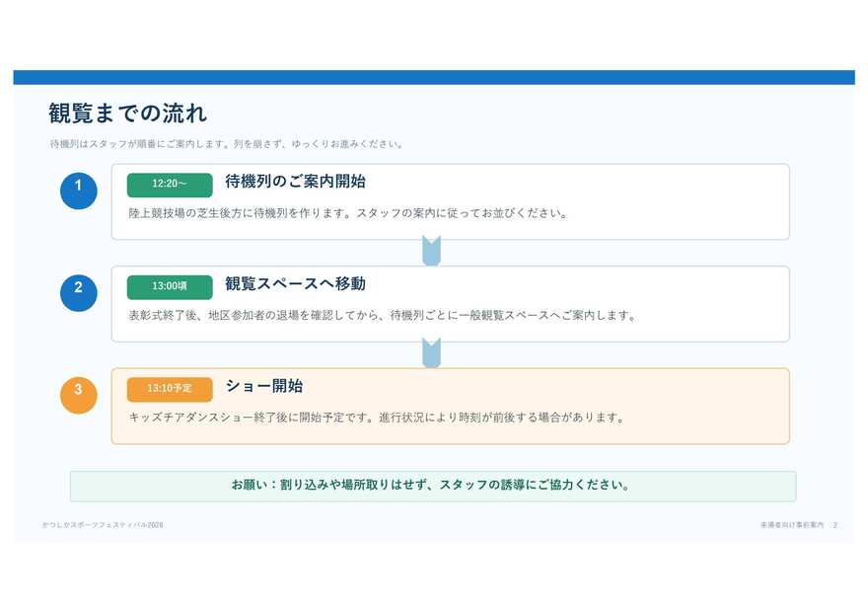Click the heading 待機列のご案内開始
This screenshot has height=614, width=868.
295,182
